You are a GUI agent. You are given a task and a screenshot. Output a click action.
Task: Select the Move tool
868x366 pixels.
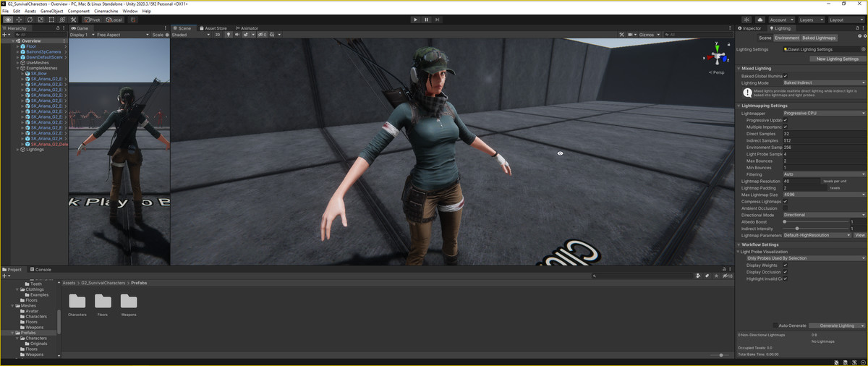pyautogui.click(x=19, y=20)
